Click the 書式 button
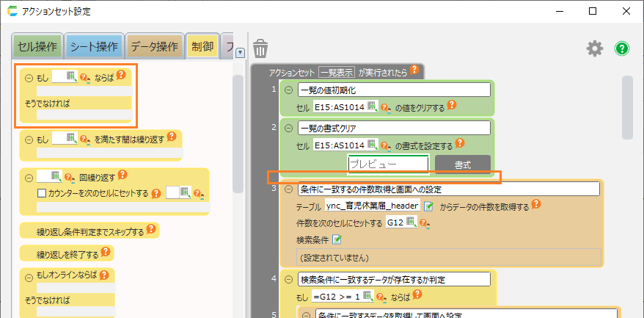Viewport: 644px width, 318px height. (x=462, y=164)
